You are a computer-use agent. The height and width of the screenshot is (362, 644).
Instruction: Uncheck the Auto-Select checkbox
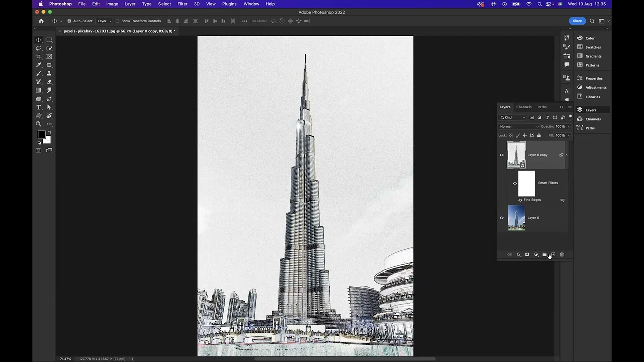tap(69, 21)
